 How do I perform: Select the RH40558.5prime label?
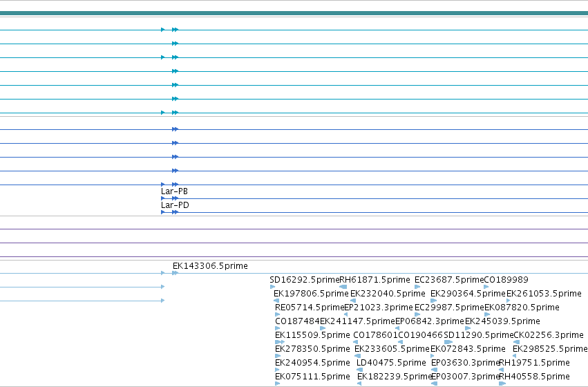[534, 377]
